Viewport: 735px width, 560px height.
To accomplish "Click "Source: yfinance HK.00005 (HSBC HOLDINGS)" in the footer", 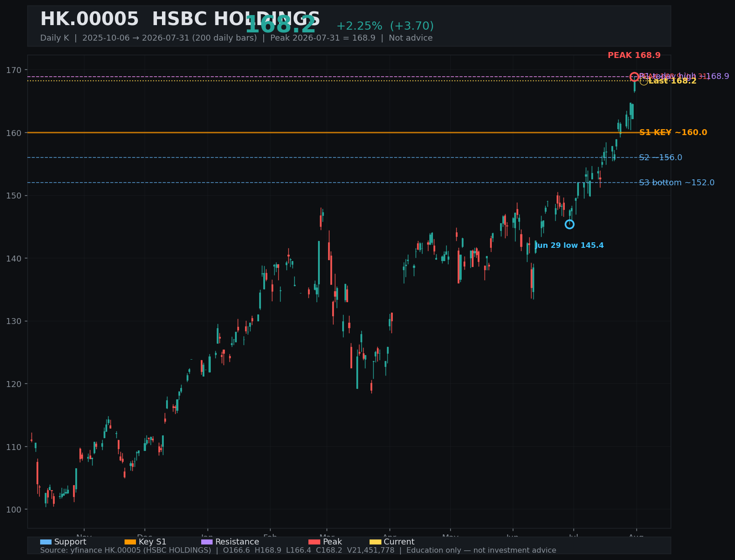I will 125,550.
